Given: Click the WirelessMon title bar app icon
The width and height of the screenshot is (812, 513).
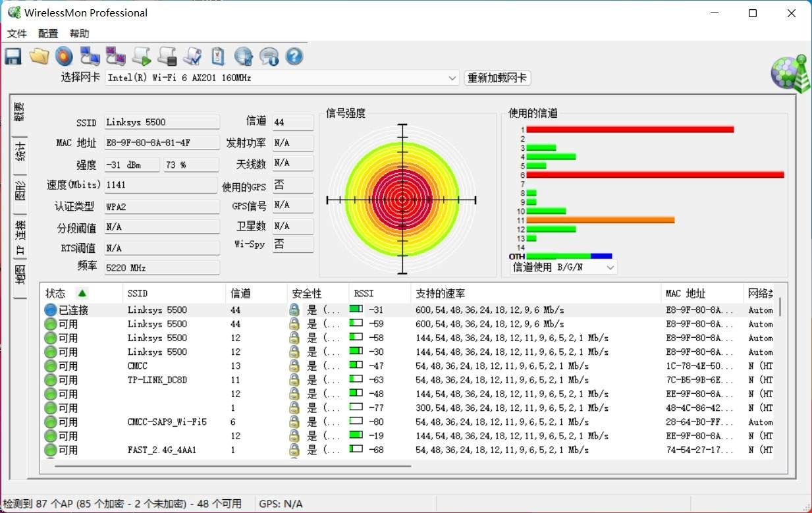Looking at the screenshot, I should pyautogui.click(x=13, y=13).
